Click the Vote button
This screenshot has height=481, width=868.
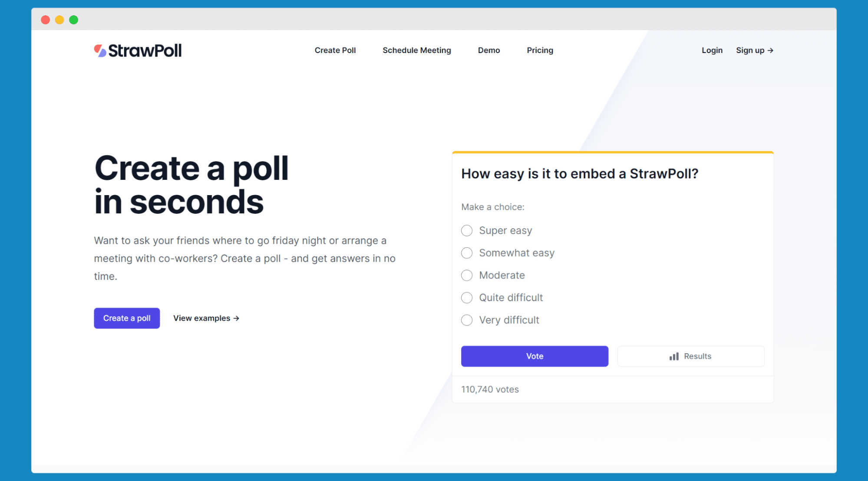(534, 355)
